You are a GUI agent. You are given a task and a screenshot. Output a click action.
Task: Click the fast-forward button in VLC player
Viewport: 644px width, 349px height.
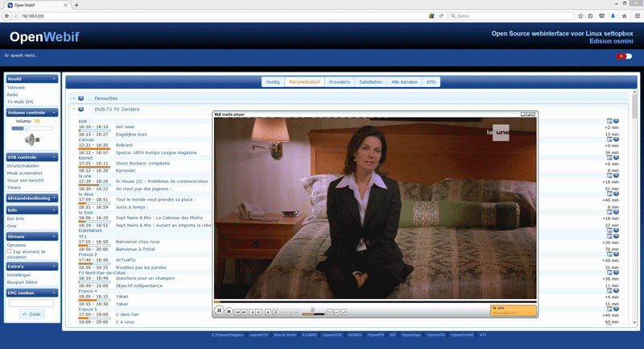244,313
